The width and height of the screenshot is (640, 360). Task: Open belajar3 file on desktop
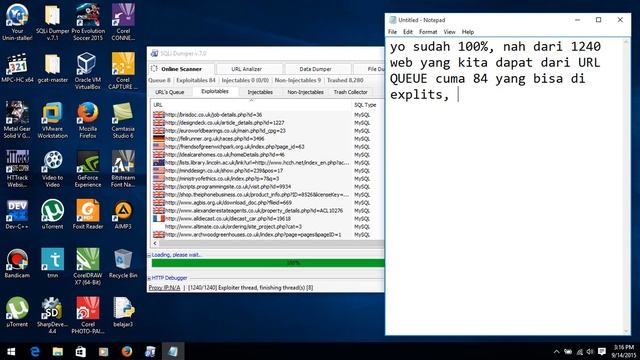[x=123, y=312]
